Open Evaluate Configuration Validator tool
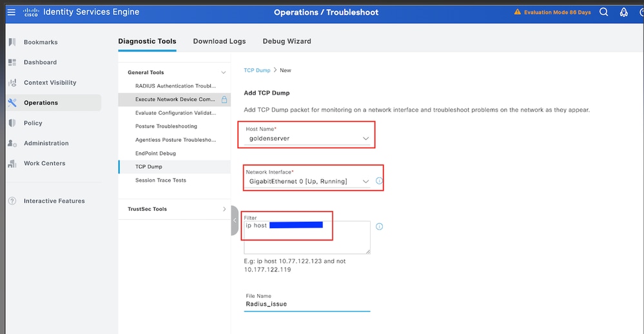Image resolution: width=644 pixels, height=334 pixels. coord(175,113)
